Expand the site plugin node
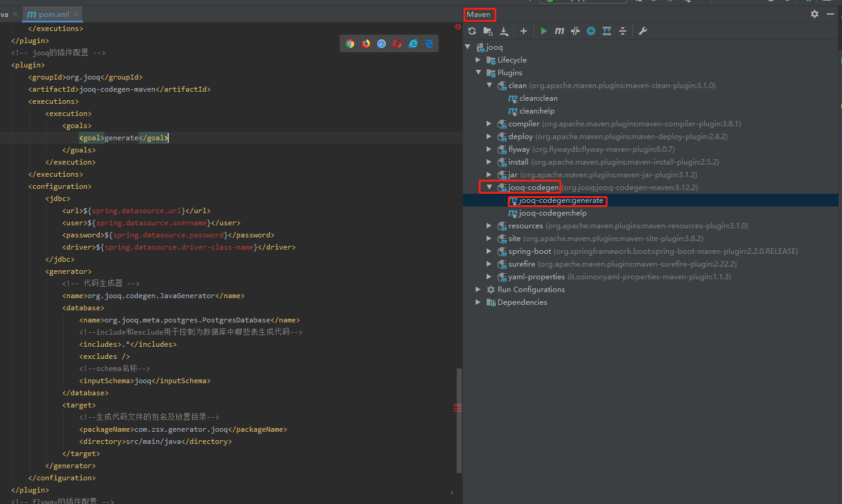 click(x=490, y=239)
